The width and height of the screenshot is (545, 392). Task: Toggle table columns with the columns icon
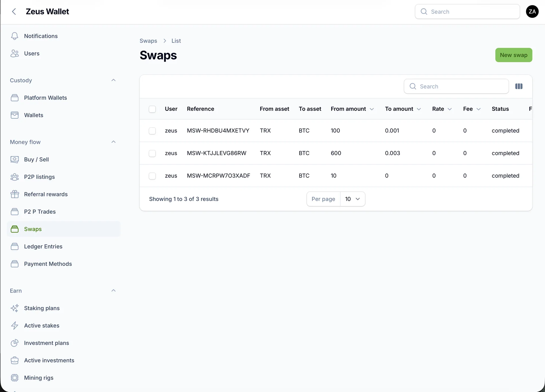(519, 86)
